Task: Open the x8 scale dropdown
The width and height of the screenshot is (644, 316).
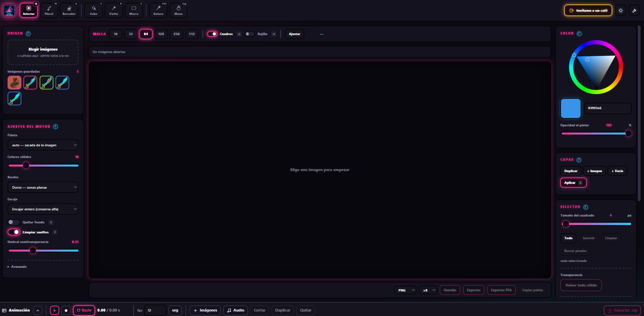Action: pyautogui.click(x=428, y=290)
